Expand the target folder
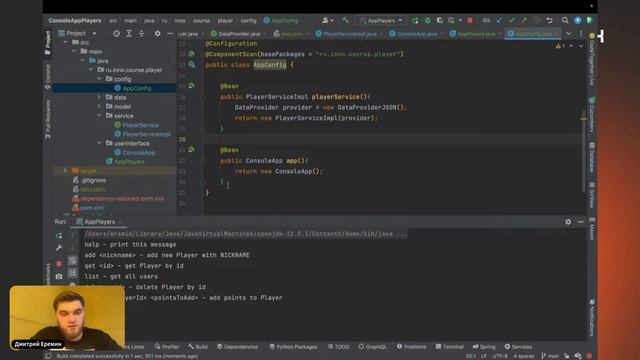 coord(65,171)
